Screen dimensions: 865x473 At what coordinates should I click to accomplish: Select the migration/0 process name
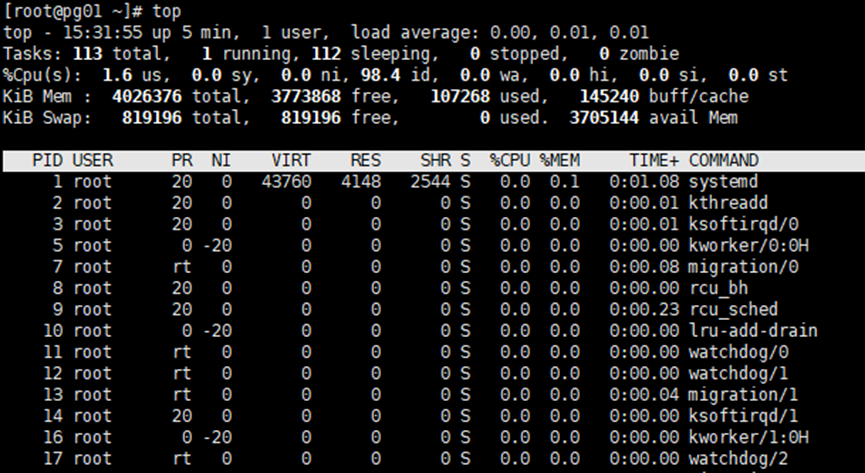(x=743, y=267)
